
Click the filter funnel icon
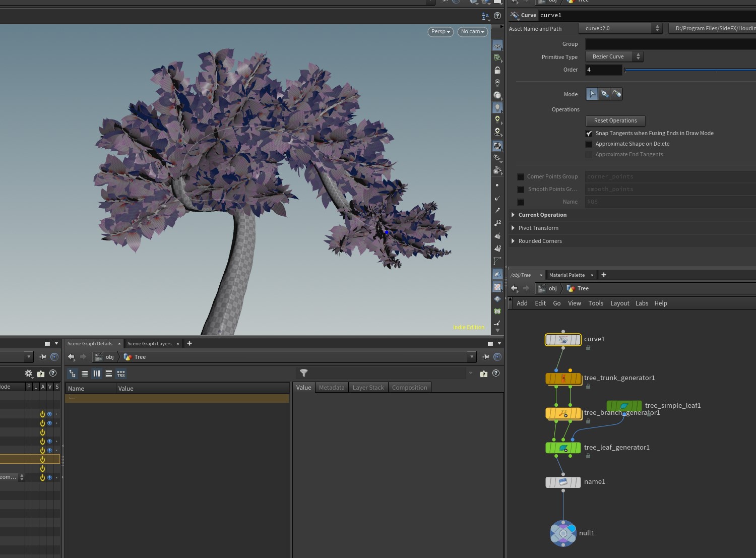[x=303, y=373]
